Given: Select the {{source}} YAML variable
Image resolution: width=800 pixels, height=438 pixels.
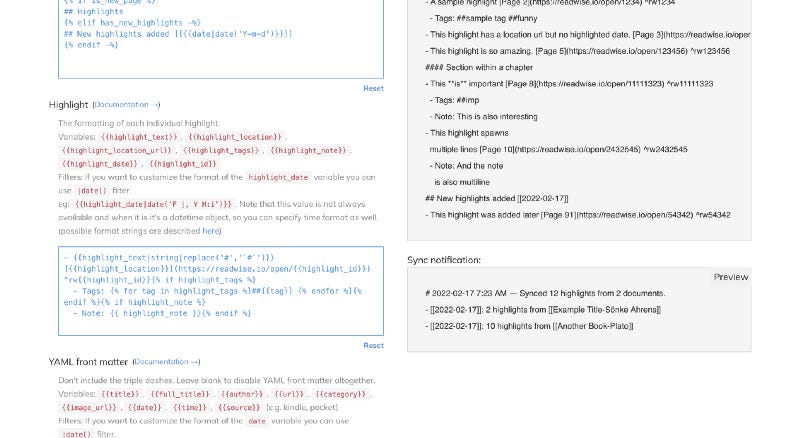Looking at the screenshot, I should coord(239,407).
